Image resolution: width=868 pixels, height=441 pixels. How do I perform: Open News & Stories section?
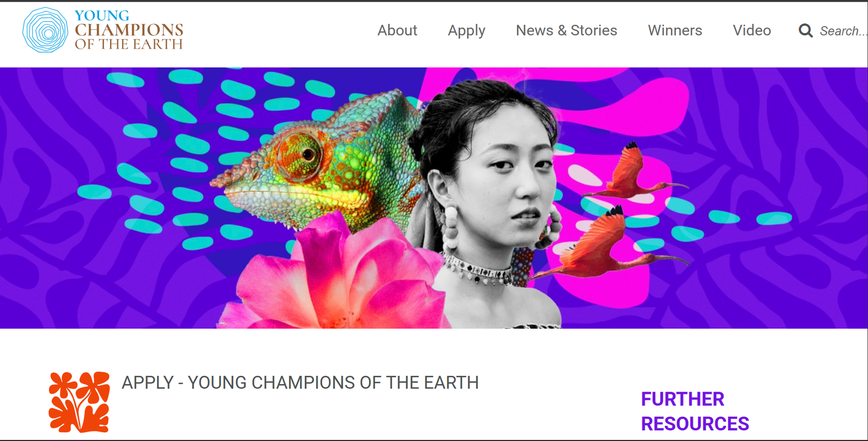(x=566, y=30)
